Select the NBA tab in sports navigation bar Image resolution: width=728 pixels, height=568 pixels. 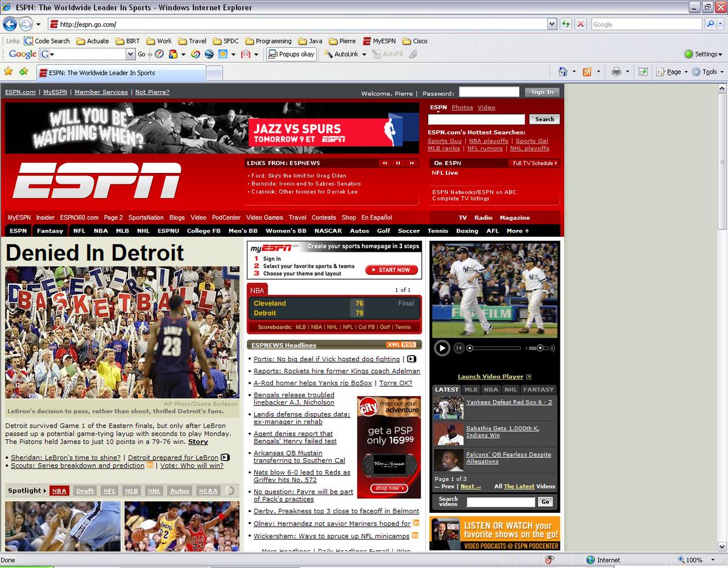[101, 231]
